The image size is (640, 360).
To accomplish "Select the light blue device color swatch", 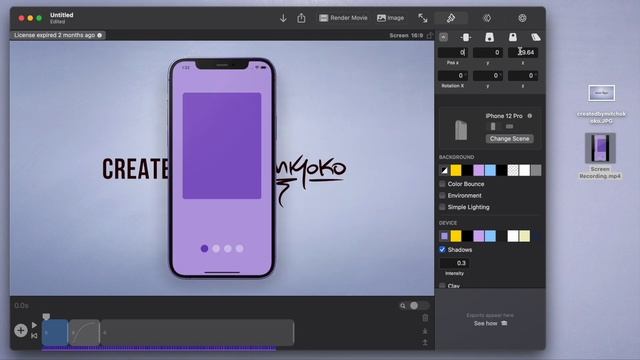I will pyautogui.click(x=490, y=236).
